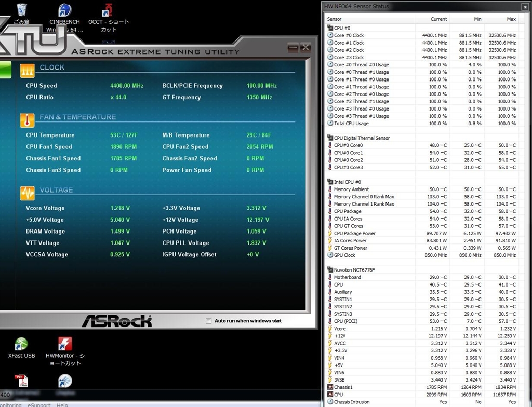Click the ASRock logo in XTU
This screenshot has width=532, height=407.
click(x=117, y=320)
